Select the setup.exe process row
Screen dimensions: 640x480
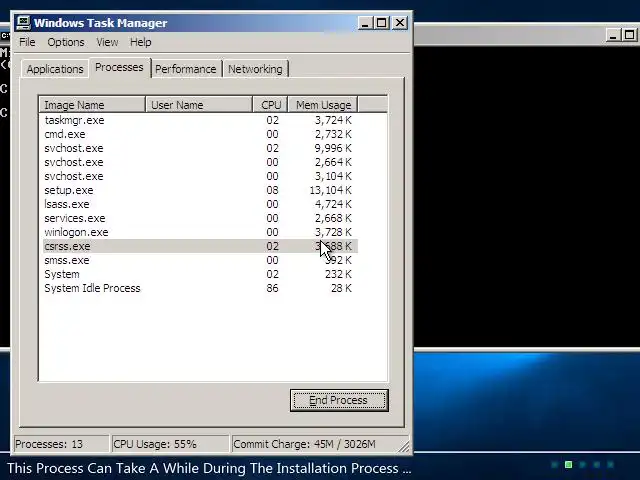(200, 190)
